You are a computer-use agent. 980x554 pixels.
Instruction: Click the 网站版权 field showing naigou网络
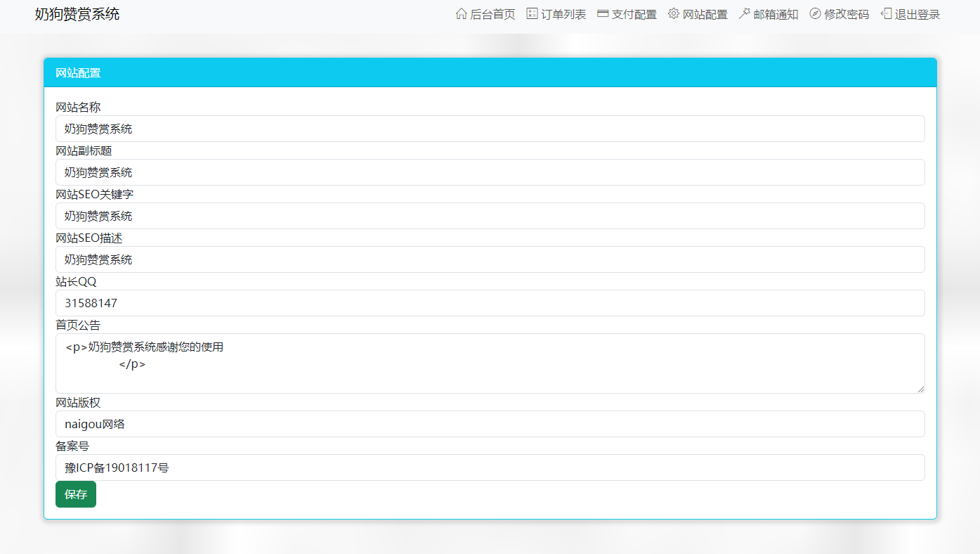pyautogui.click(x=490, y=424)
